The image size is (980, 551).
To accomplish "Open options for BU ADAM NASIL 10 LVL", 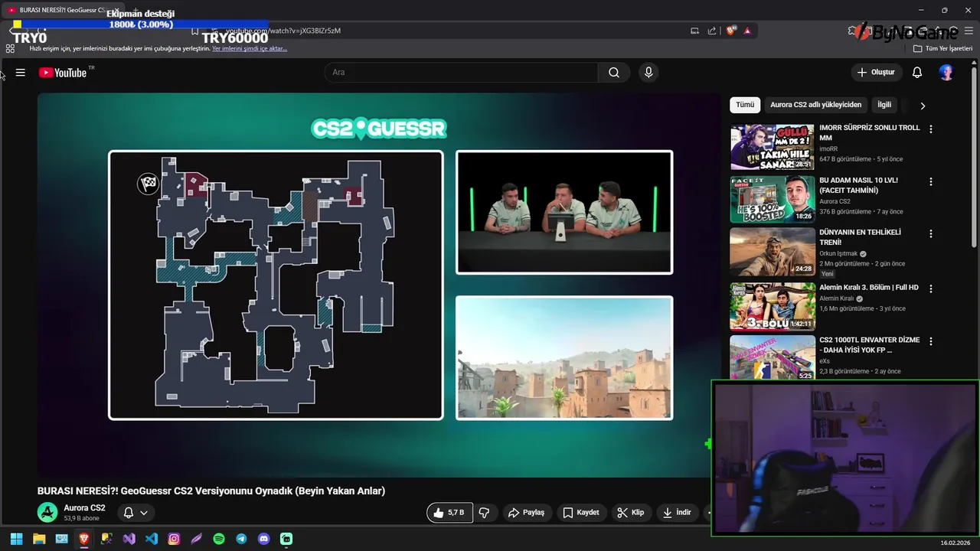I will pos(931,182).
